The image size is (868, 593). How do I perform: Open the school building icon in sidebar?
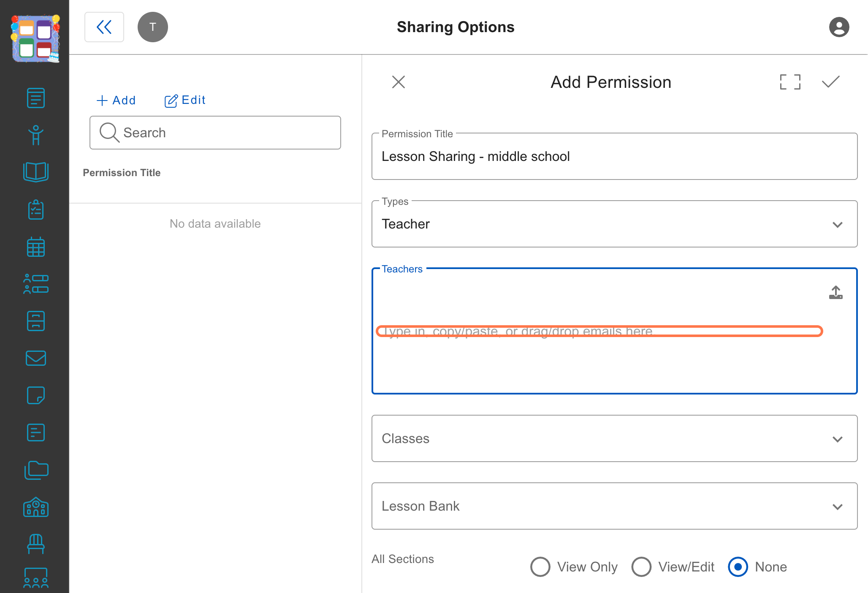(x=36, y=507)
